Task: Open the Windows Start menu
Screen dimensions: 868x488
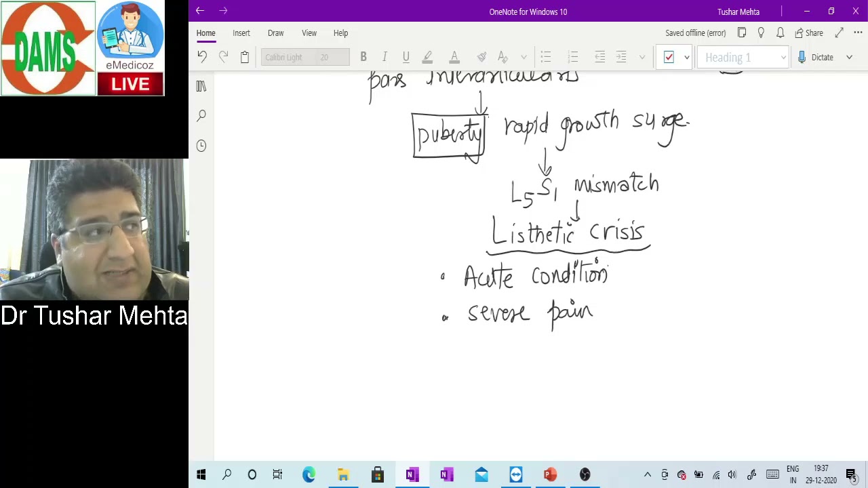Action: (201, 475)
